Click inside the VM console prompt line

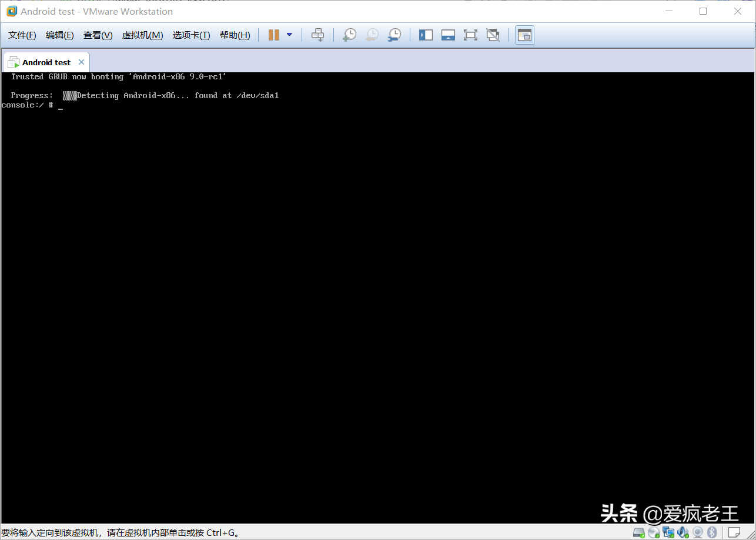[x=32, y=105]
